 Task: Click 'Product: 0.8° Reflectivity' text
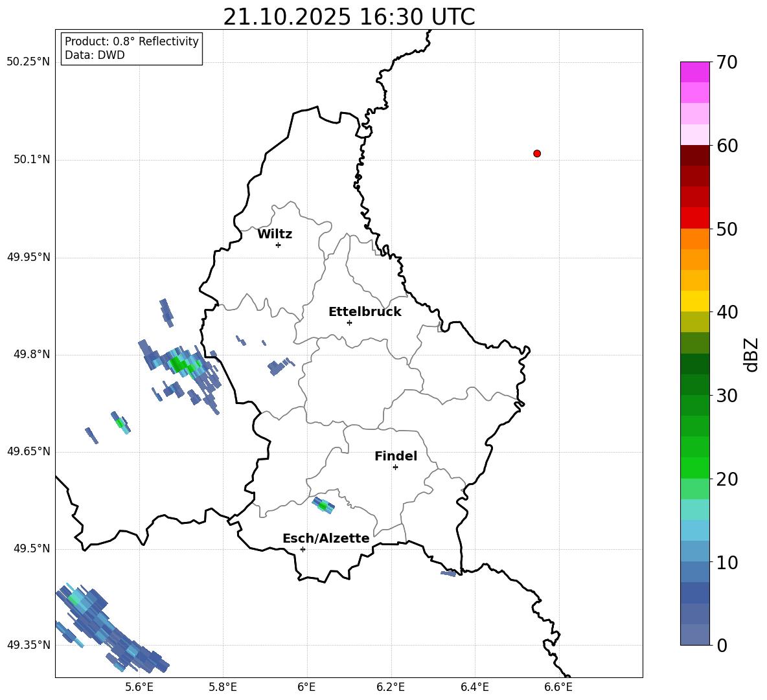coord(132,41)
